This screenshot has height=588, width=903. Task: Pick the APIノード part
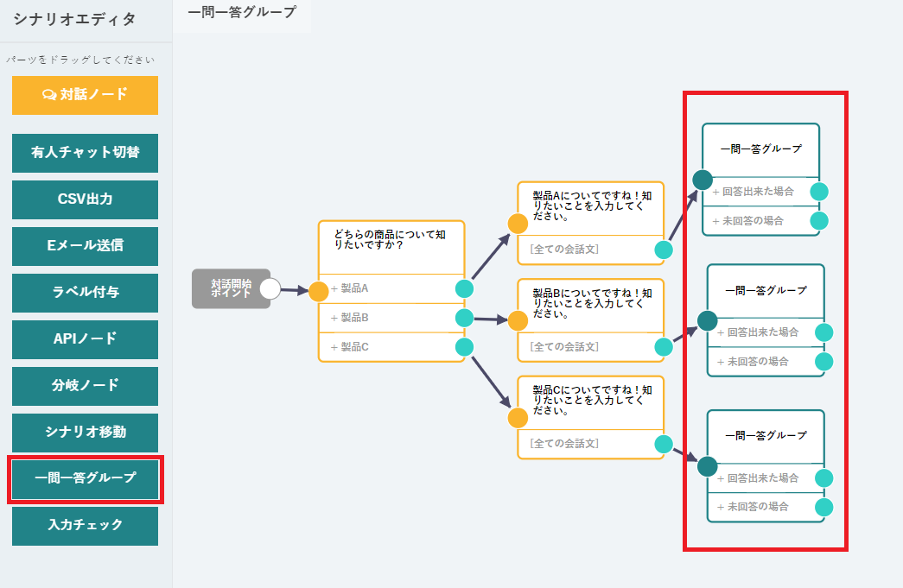pyautogui.click(x=86, y=339)
